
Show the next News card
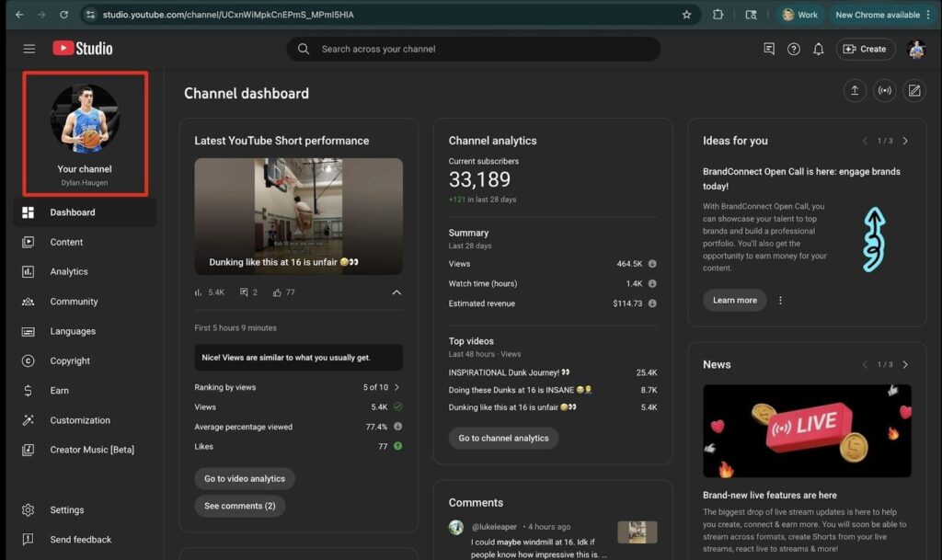[x=905, y=364]
